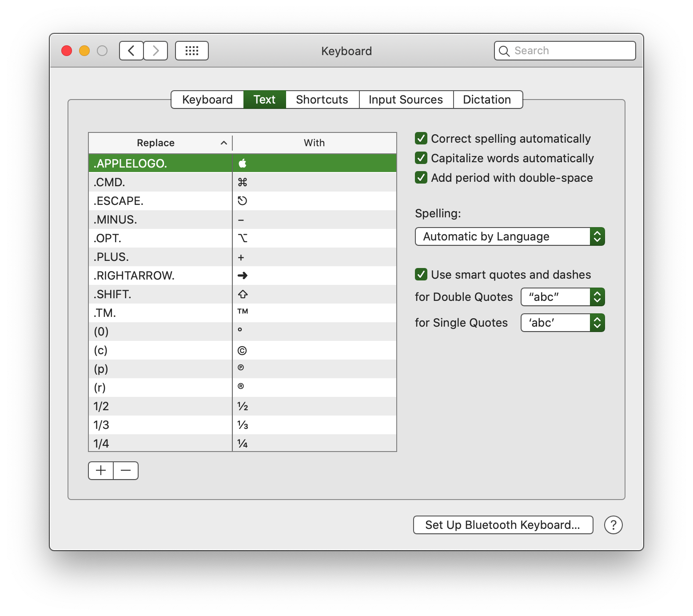Select the (c) shortcut entry
The width and height of the screenshot is (693, 616).
click(x=160, y=350)
